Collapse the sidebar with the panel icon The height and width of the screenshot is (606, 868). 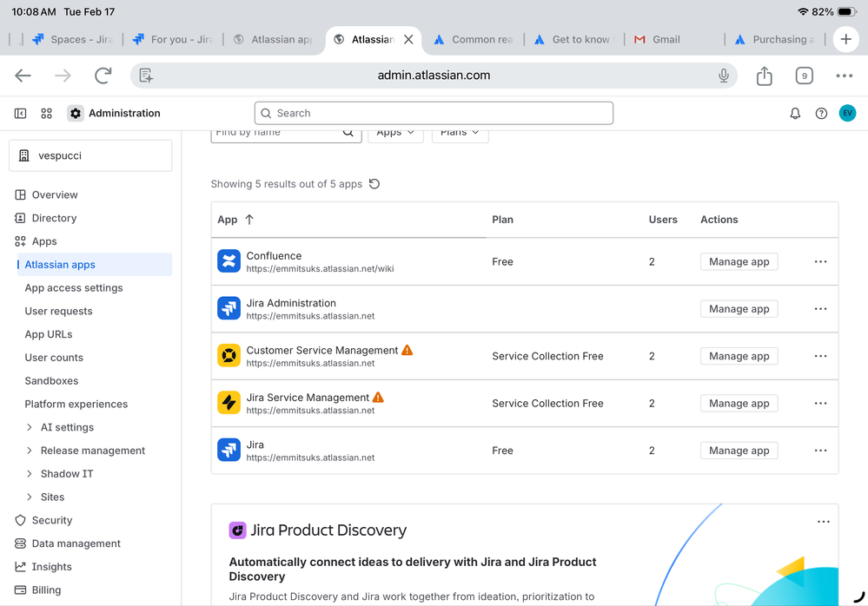pyautogui.click(x=21, y=114)
